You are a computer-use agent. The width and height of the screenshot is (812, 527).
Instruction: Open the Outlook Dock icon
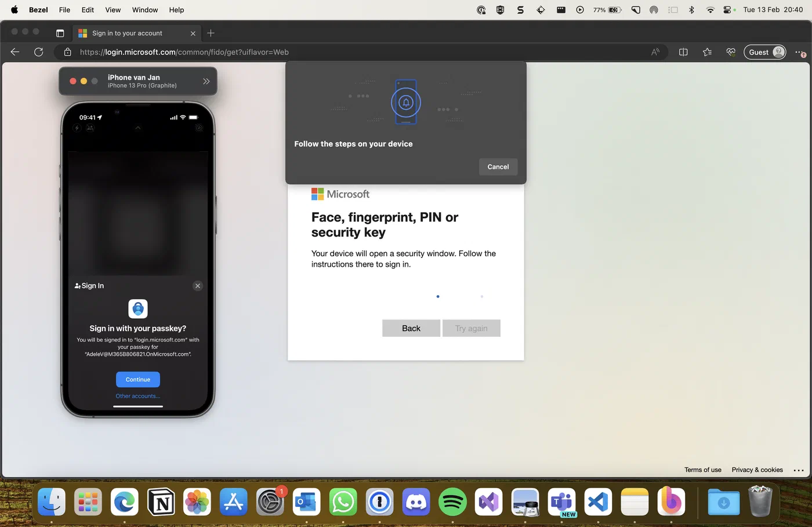(306, 501)
